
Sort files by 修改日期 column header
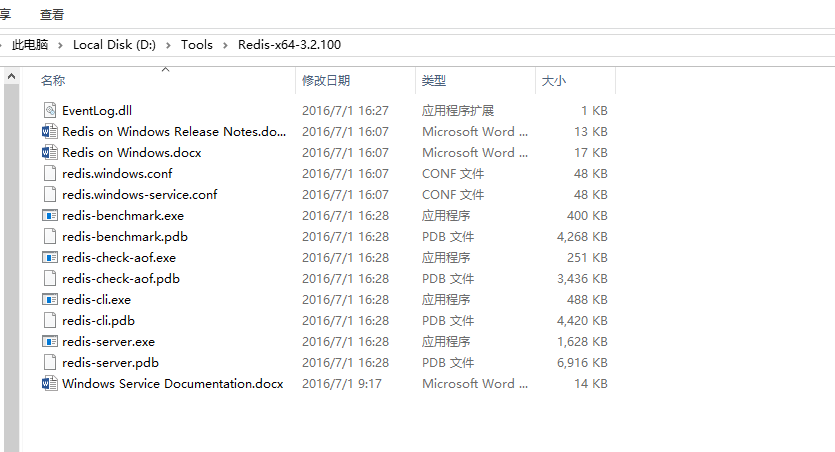(x=326, y=80)
